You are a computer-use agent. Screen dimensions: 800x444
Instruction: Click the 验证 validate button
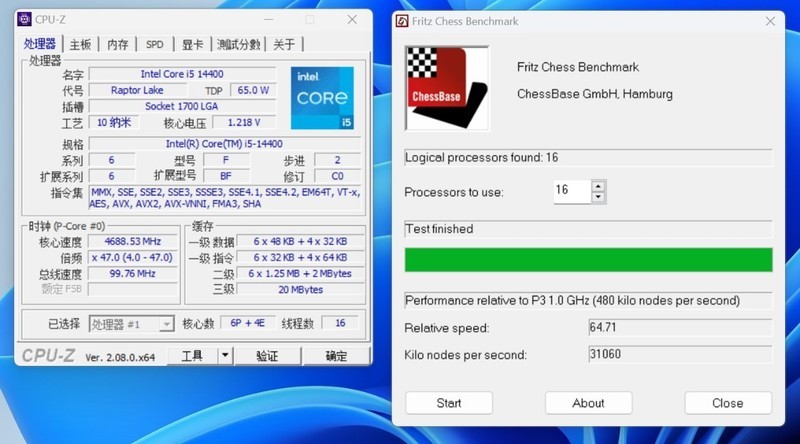267,356
